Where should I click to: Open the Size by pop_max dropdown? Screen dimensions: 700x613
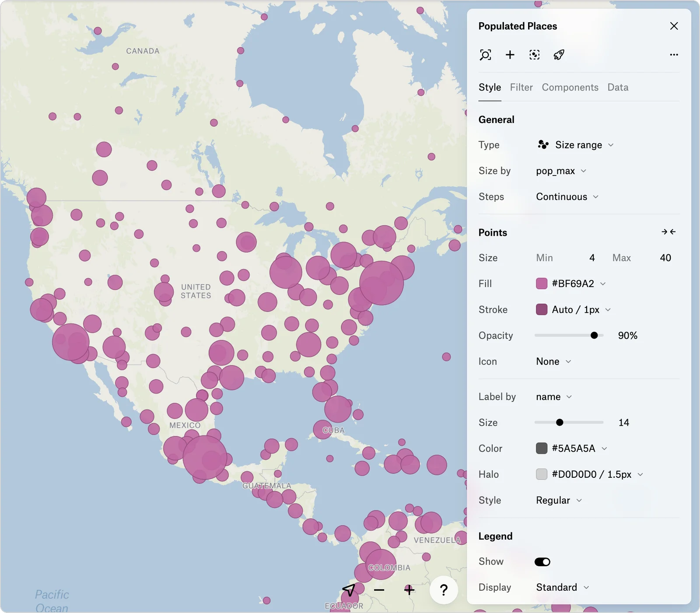(x=561, y=171)
